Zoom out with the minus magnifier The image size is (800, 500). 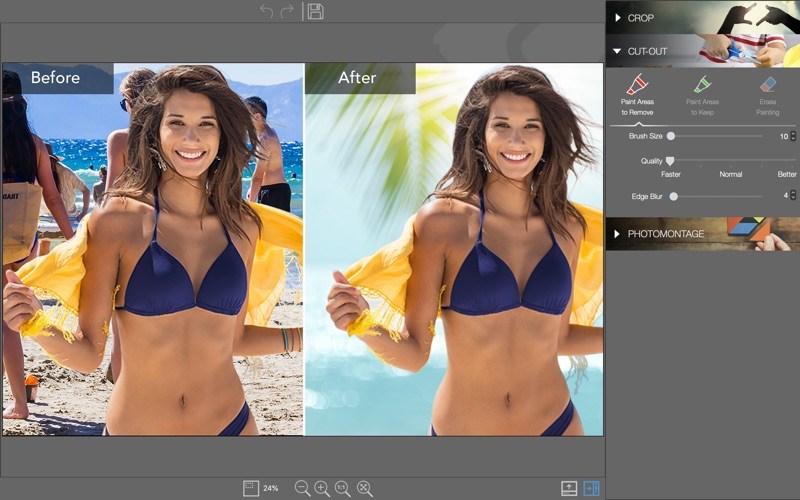click(303, 488)
